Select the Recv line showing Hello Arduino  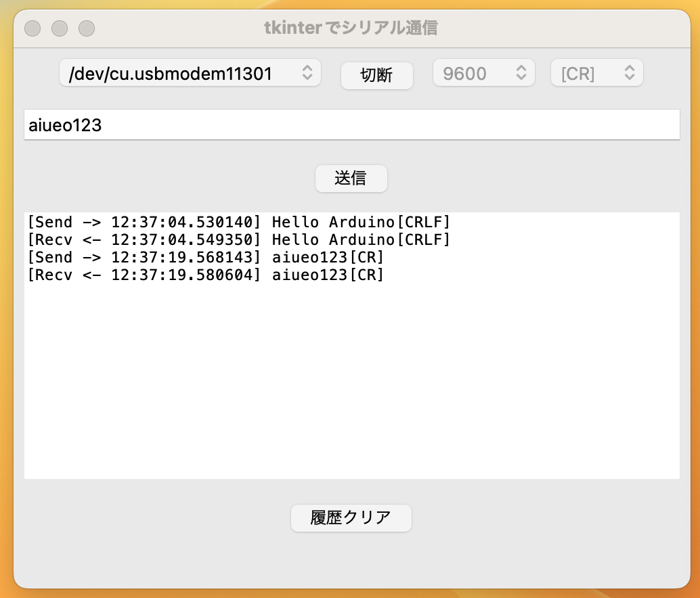[238, 239]
